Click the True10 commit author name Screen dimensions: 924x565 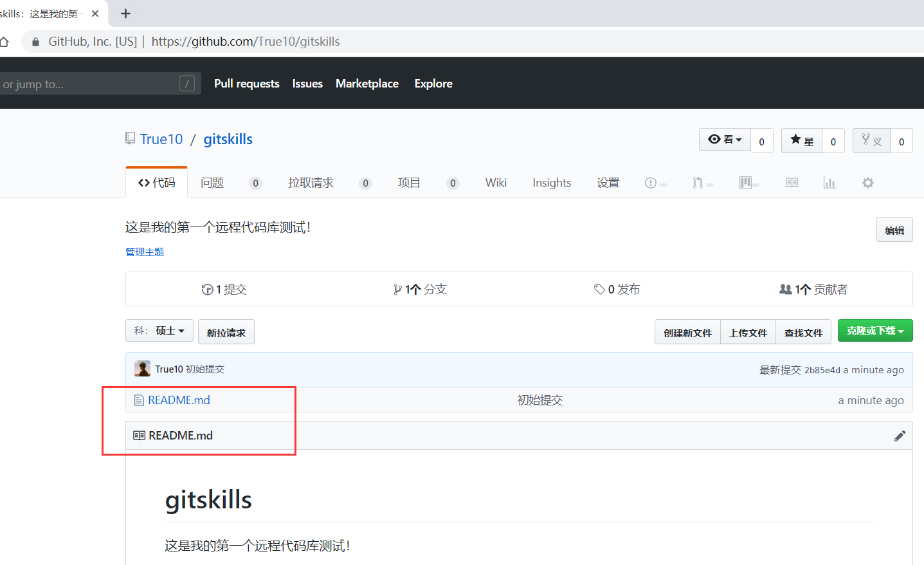(169, 369)
